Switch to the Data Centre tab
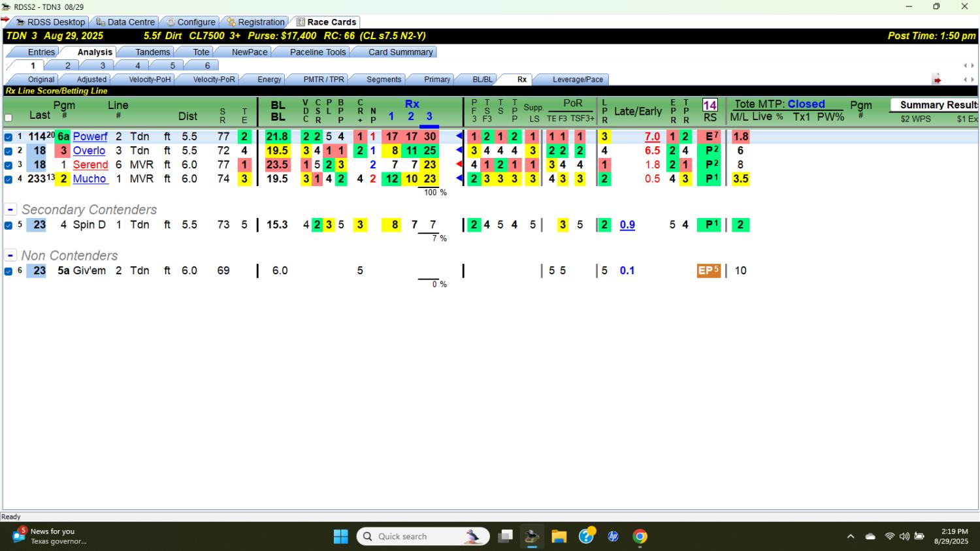Viewport: 980px width, 551px height. pyautogui.click(x=125, y=22)
